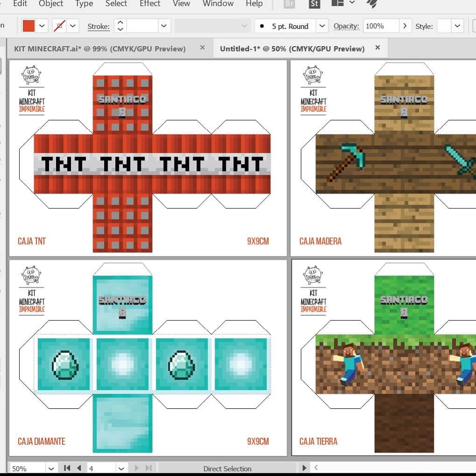
Task: Click the red Fill color swatch
Action: tap(28, 26)
